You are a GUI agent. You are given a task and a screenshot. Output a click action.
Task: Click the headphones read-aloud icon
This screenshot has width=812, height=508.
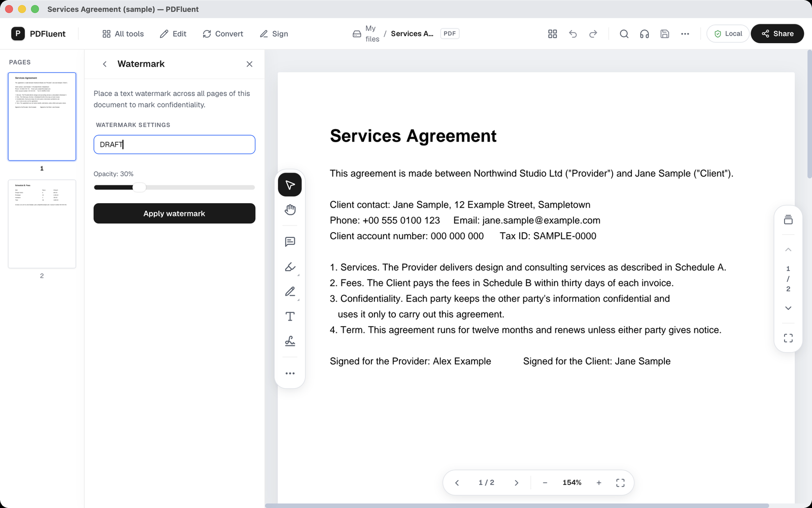pyautogui.click(x=645, y=34)
